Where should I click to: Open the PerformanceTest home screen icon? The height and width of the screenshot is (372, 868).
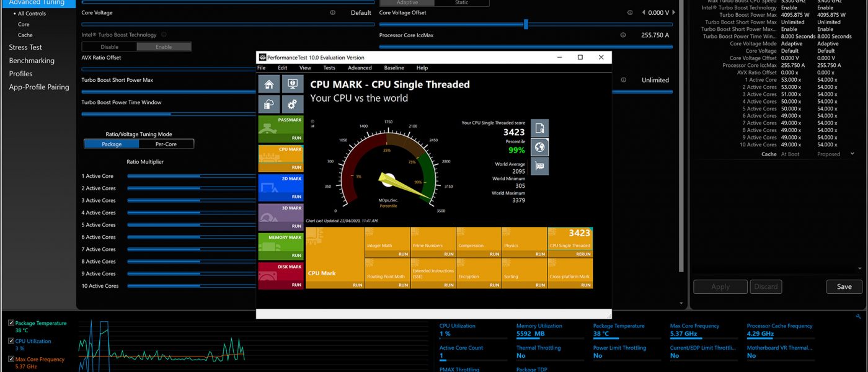tap(269, 84)
